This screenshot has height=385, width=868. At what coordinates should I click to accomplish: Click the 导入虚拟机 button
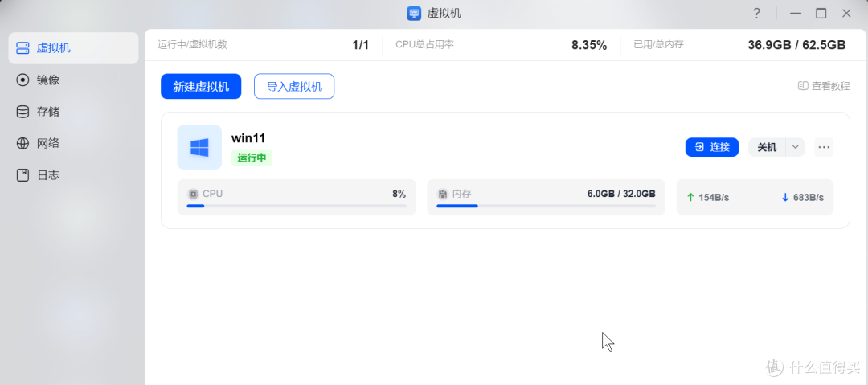(294, 87)
